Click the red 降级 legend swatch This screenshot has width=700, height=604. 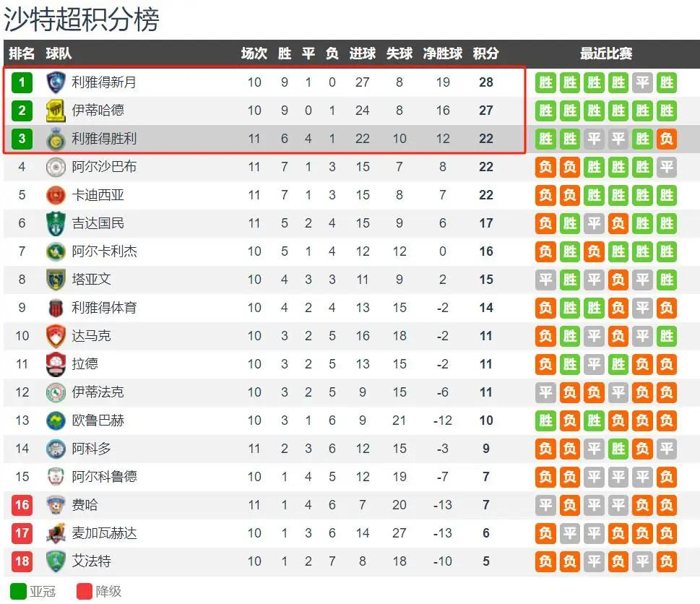point(85,592)
